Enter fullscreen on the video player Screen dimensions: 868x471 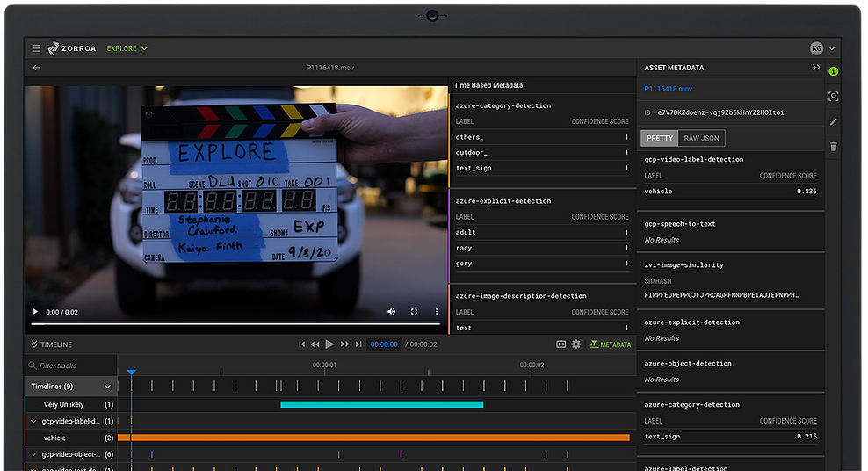[414, 312]
